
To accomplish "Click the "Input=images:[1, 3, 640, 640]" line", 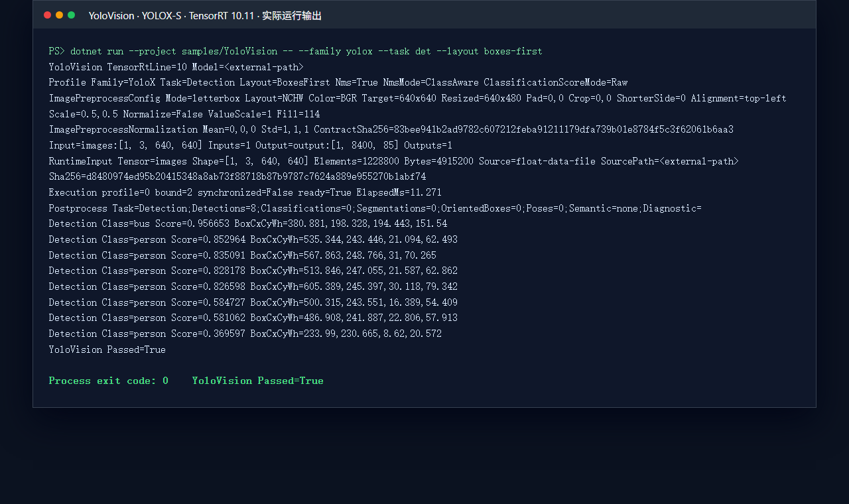I will [251, 145].
